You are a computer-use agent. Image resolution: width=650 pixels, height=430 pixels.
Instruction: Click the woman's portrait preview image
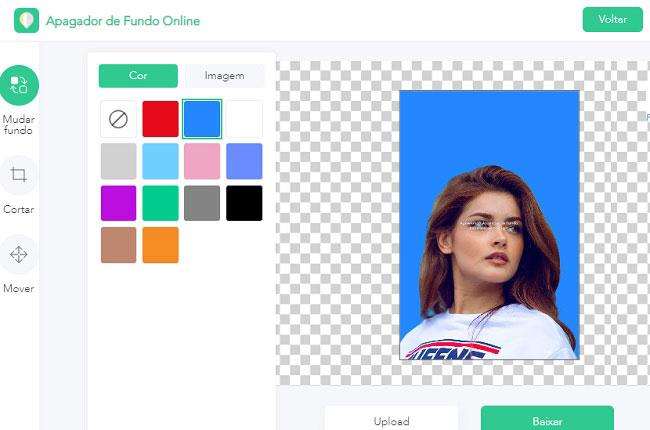pyautogui.click(x=489, y=225)
